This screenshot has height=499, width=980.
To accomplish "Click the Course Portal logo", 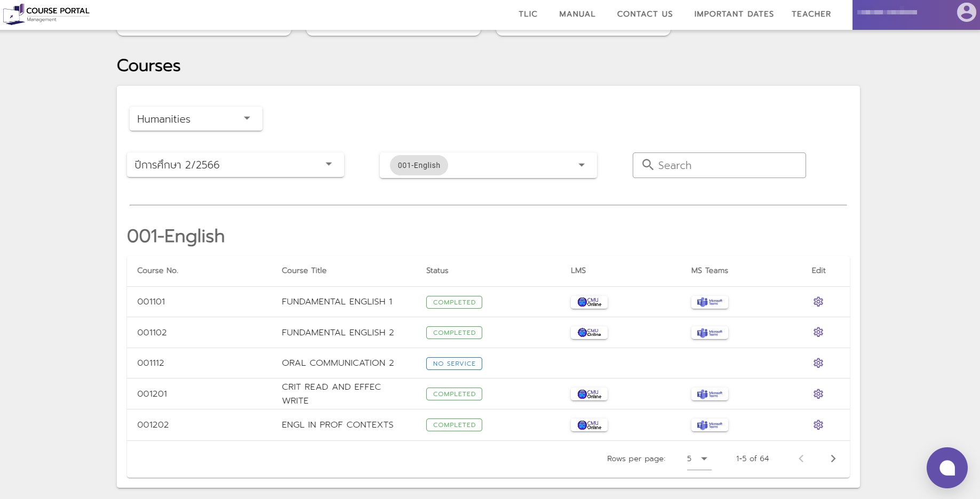I will [46, 14].
